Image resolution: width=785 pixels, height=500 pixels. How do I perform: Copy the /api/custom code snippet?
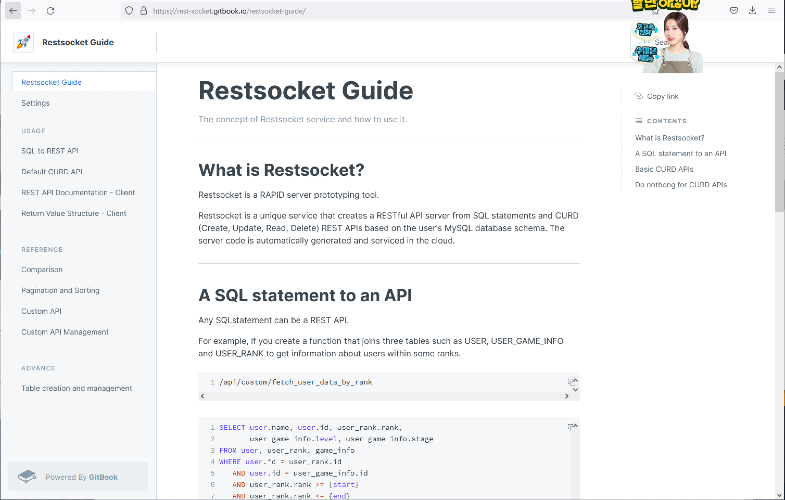[572, 382]
